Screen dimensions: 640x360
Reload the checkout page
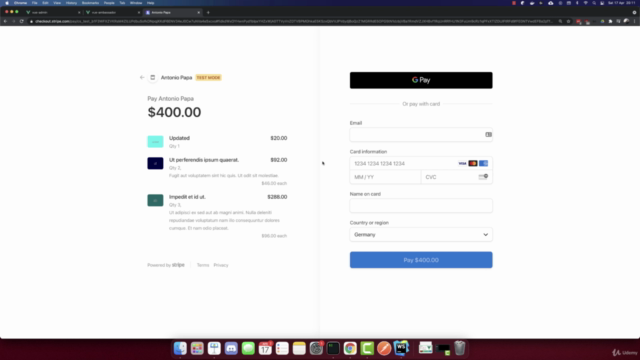[x=22, y=21]
